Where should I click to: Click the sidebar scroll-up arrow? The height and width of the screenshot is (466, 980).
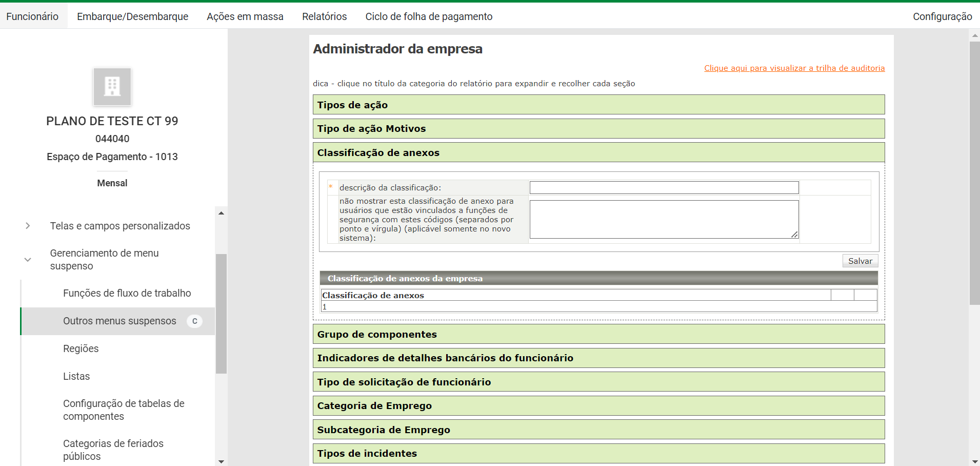pos(221,213)
